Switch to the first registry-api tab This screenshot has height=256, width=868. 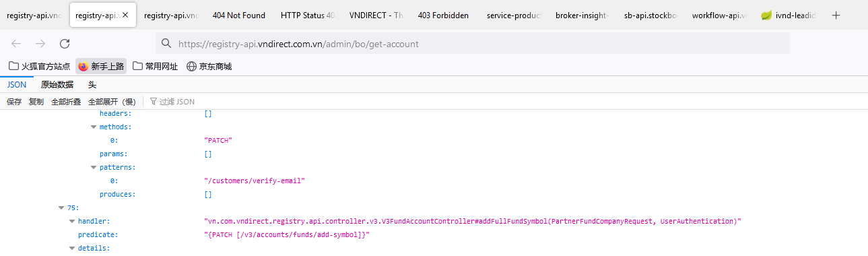[34, 15]
